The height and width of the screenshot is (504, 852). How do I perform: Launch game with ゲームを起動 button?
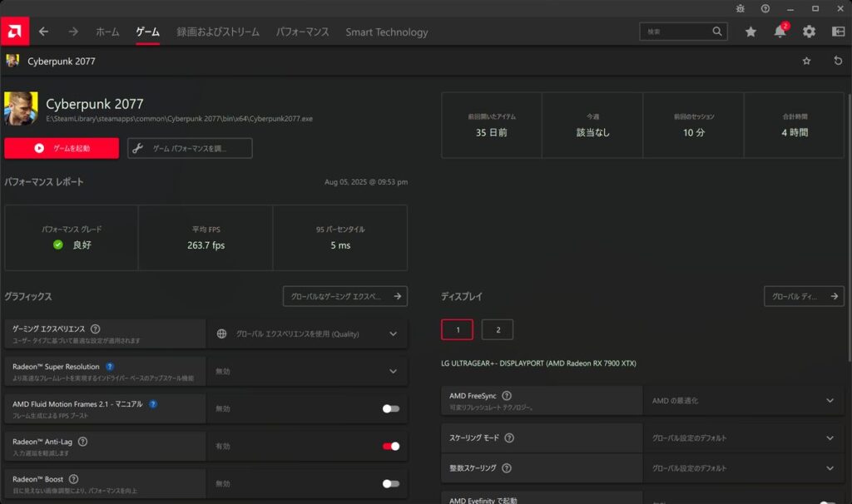62,148
